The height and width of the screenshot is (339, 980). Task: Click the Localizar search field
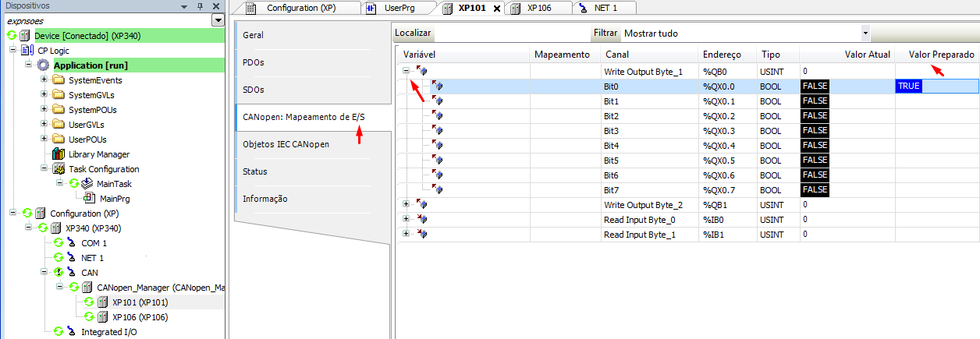click(511, 34)
